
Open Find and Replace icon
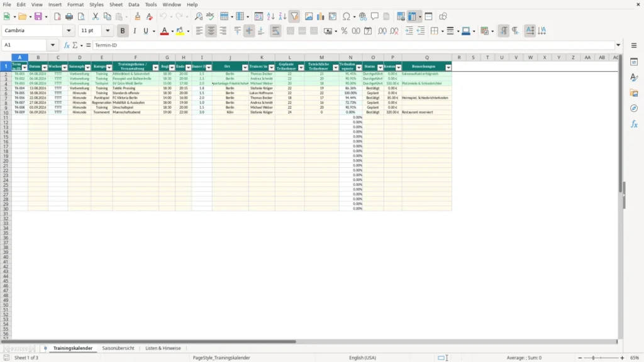pyautogui.click(x=198, y=16)
